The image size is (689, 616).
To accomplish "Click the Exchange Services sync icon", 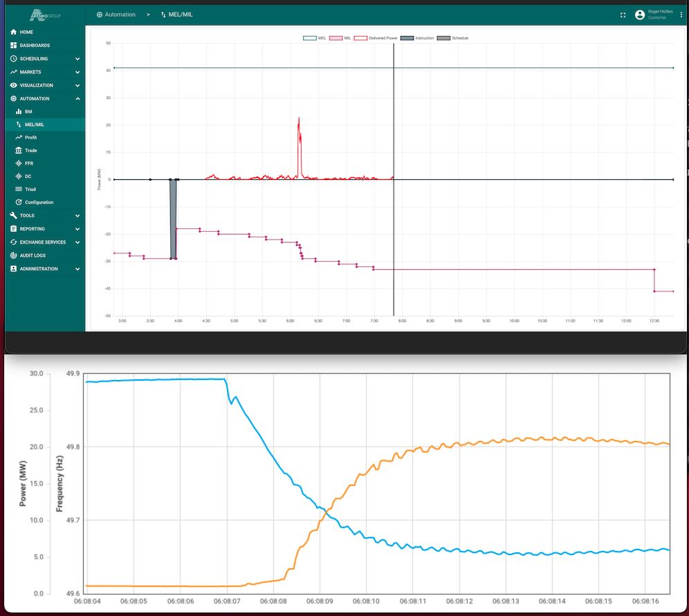I will [13, 242].
